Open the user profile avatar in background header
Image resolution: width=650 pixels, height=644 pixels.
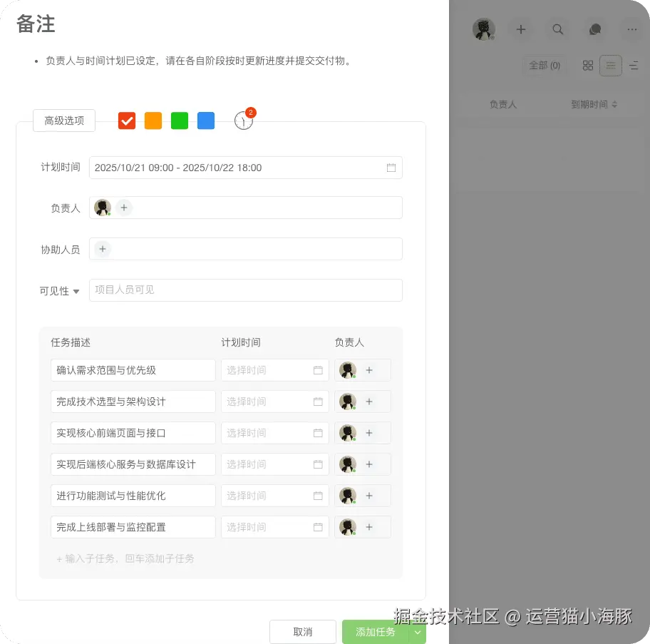[484, 29]
